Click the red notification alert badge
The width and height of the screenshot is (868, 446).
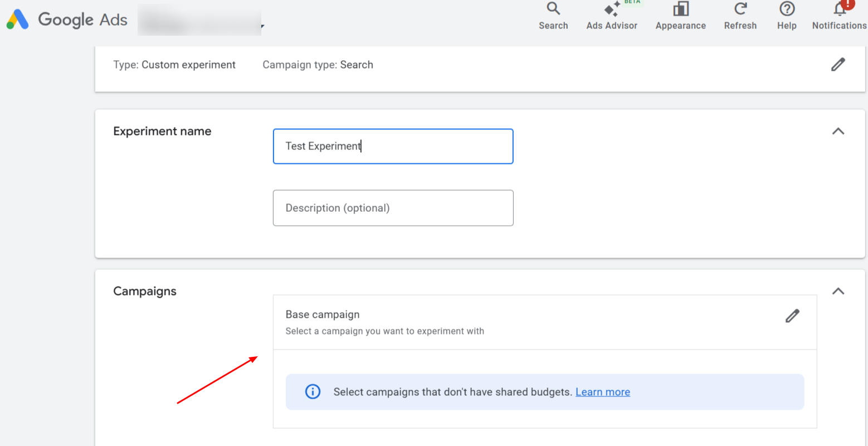click(847, 3)
